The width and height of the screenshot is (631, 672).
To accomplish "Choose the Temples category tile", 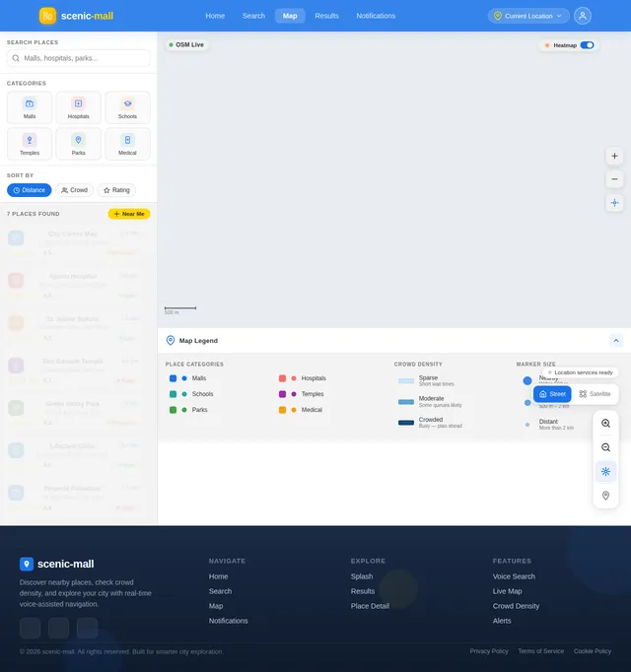I will click(30, 144).
